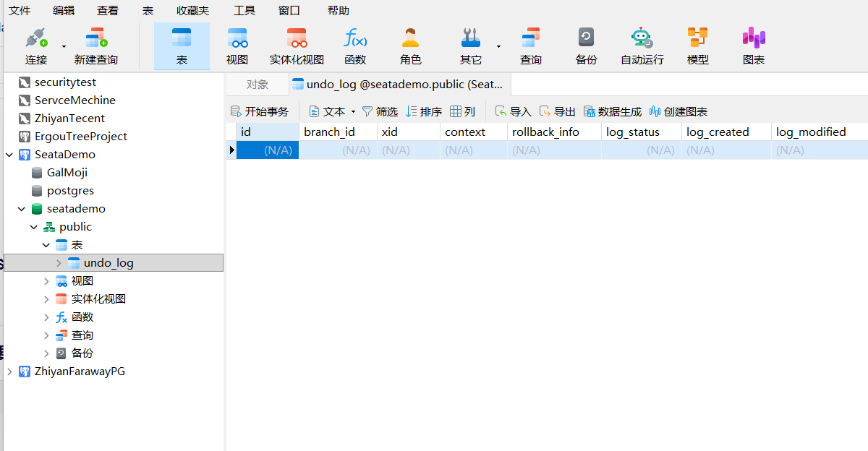The height and width of the screenshot is (451, 868).
Task: Click the 开始事务 (Begin Transaction) button
Action: click(259, 111)
